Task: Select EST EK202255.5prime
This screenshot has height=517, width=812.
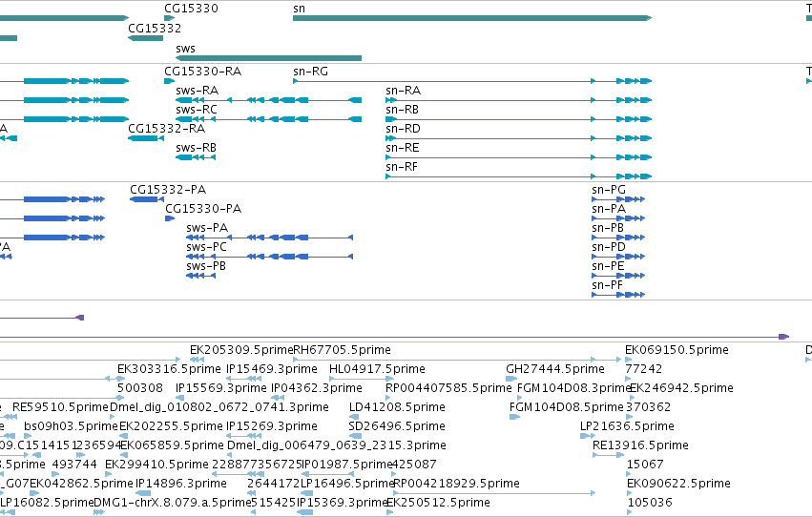Action: click(x=123, y=436)
